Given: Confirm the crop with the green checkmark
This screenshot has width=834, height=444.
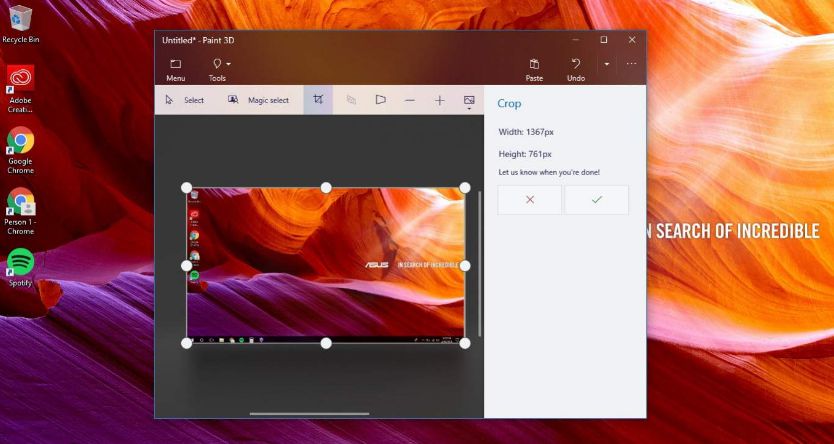Looking at the screenshot, I should click(x=597, y=200).
